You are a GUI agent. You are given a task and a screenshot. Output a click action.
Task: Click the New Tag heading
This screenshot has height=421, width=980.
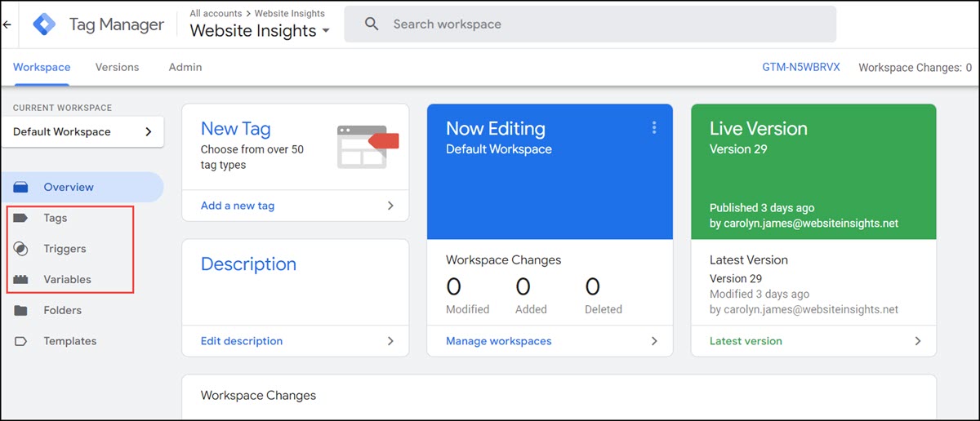tap(235, 129)
